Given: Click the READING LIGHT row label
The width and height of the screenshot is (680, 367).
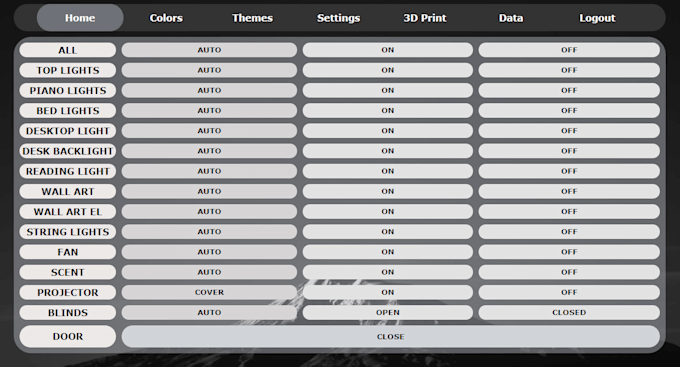Looking at the screenshot, I should click(68, 171).
